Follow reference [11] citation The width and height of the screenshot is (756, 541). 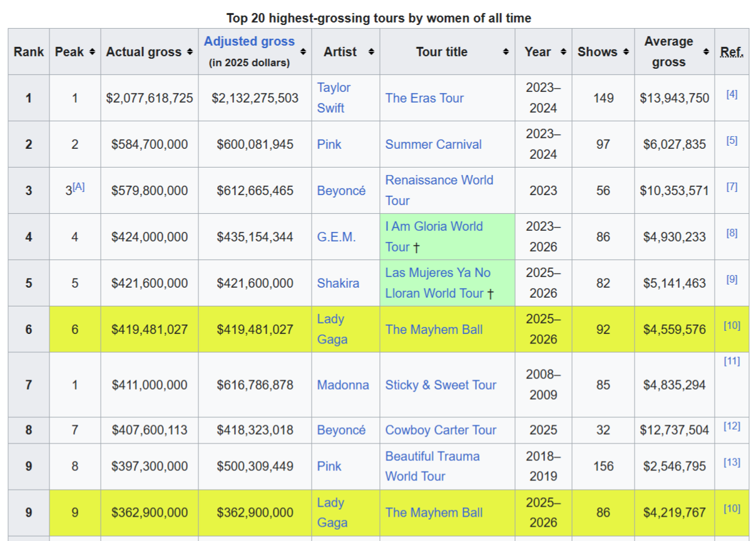coord(732,361)
